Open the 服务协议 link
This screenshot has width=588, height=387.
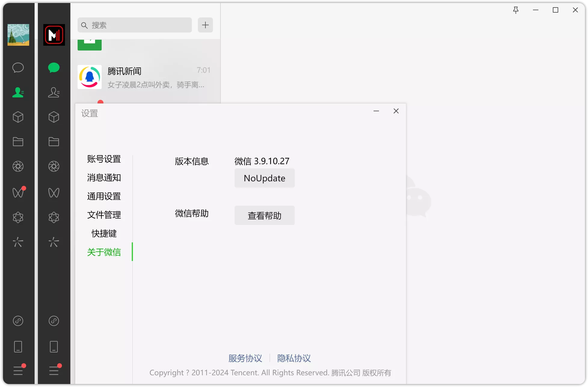pyautogui.click(x=245, y=358)
